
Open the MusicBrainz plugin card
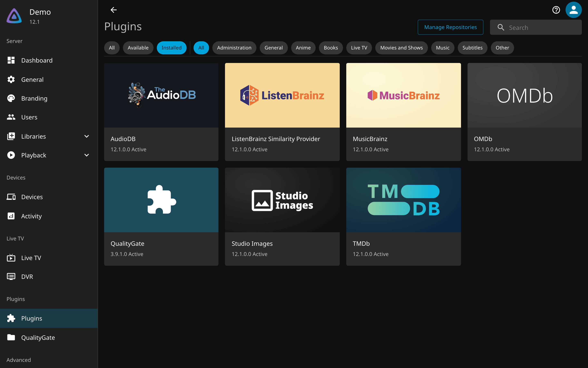click(x=404, y=112)
